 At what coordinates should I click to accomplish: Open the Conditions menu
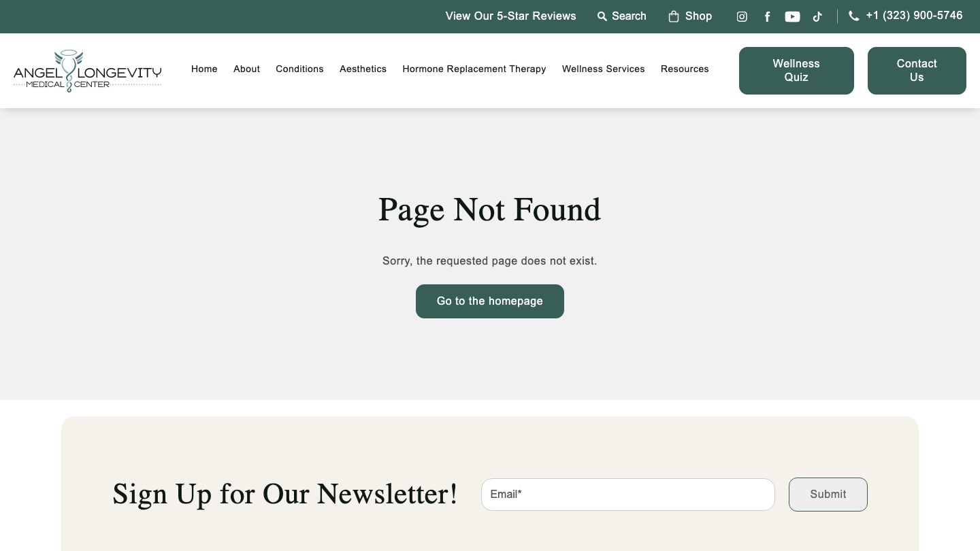coord(299,69)
